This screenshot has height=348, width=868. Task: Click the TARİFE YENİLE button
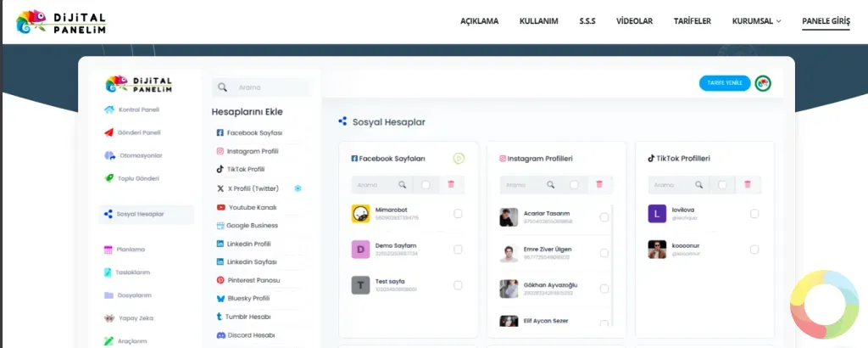725,83
